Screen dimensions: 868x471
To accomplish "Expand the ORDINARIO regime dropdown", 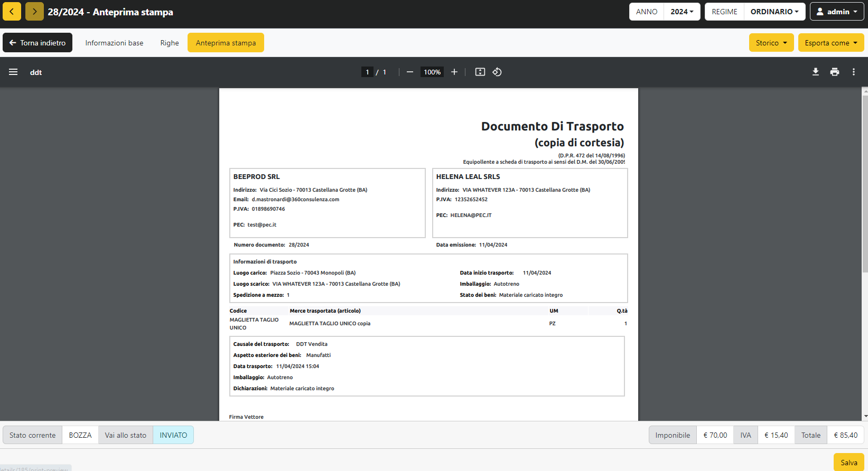I will [x=774, y=12].
